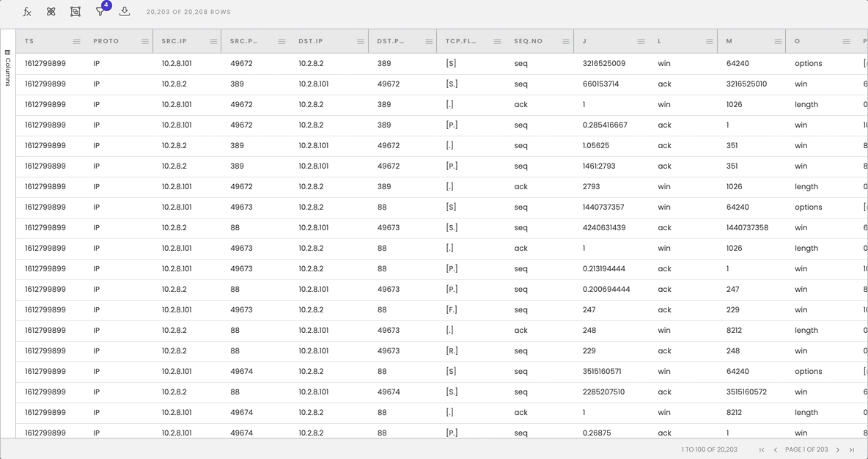The image size is (868, 459).
Task: Select the cell with value 1440737357
Action: pos(603,207)
